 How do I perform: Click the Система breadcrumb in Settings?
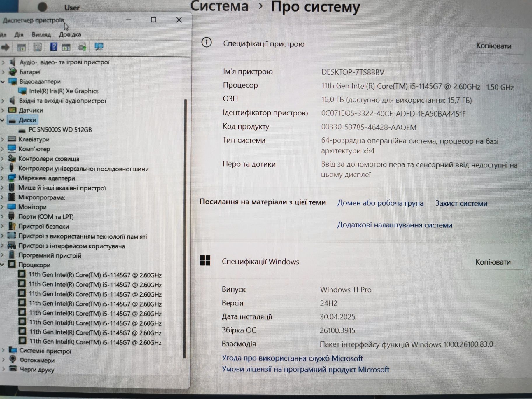pyautogui.click(x=219, y=6)
